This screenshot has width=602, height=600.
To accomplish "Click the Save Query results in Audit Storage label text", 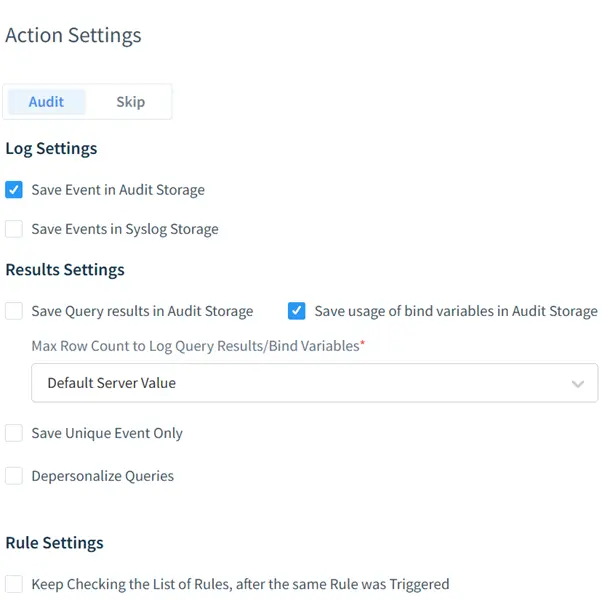I will point(142,311).
